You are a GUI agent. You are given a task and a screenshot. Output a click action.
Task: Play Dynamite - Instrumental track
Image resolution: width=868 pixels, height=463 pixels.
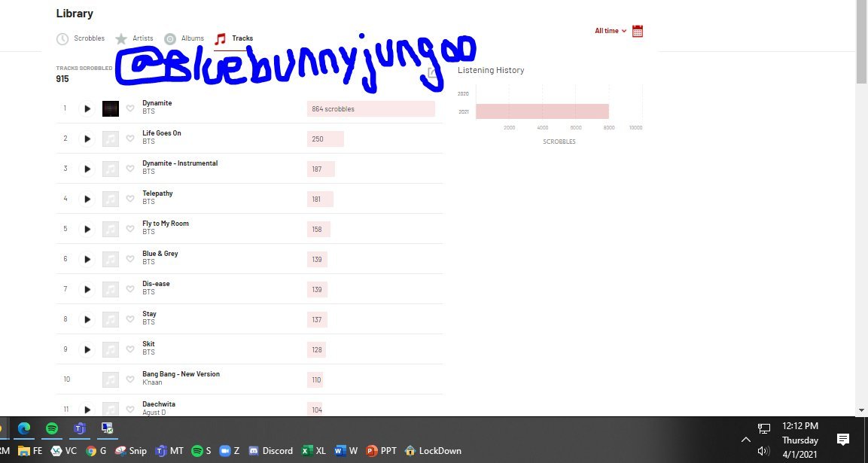coord(87,169)
